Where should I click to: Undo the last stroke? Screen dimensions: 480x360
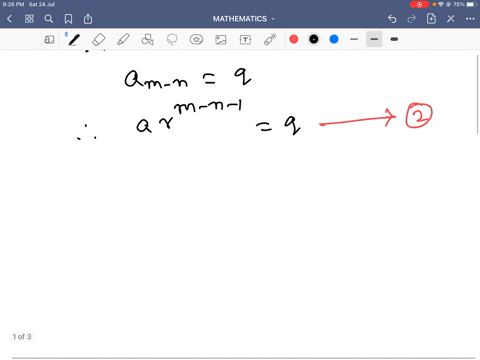click(392, 19)
